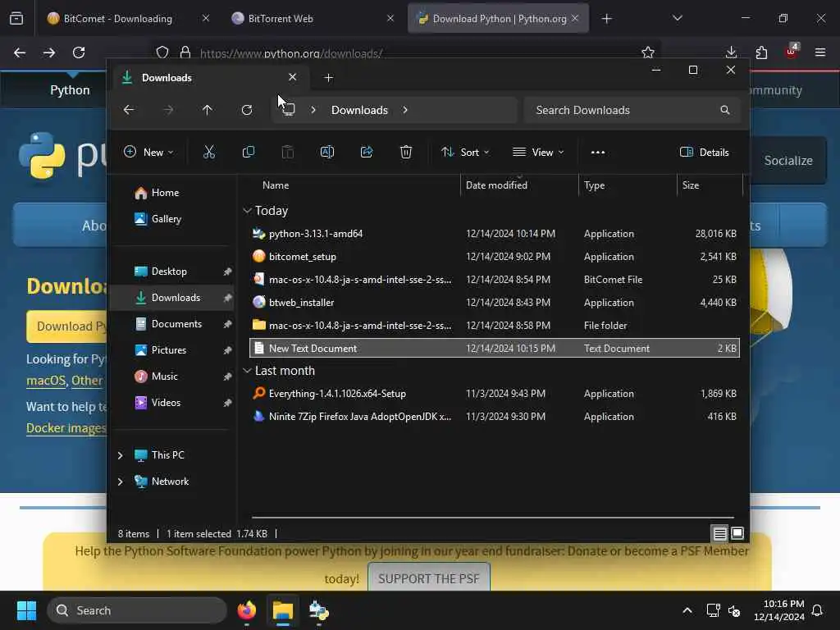The width and height of the screenshot is (840, 630).
Task: Click SUPPORT THE PSF button
Action: point(428,578)
